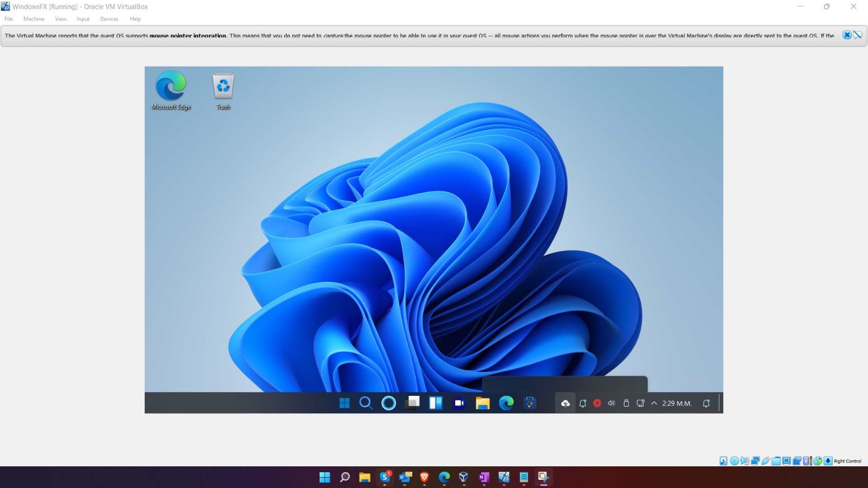The height and width of the screenshot is (488, 868).
Task: Open the guest Start menu button
Action: tap(344, 403)
